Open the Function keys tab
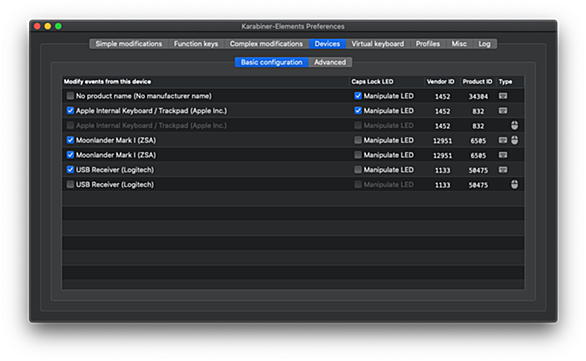The height and width of the screenshot is (361, 586). 196,44
